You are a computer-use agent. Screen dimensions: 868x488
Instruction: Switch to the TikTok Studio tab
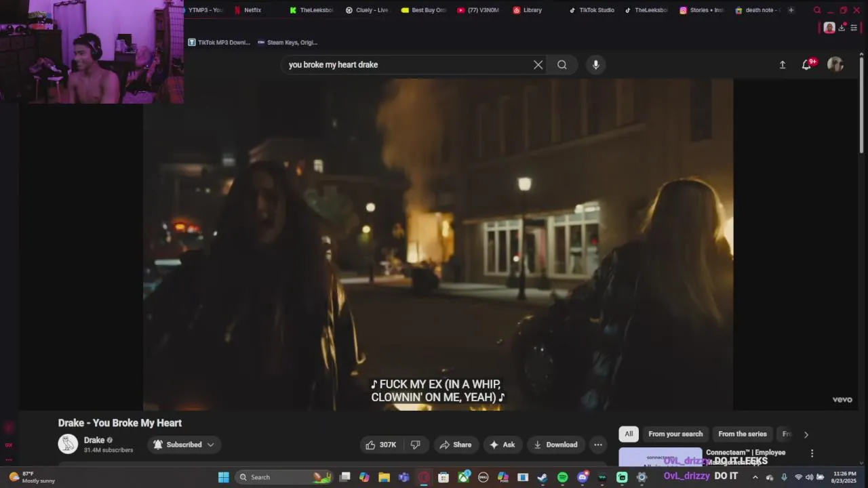point(591,10)
